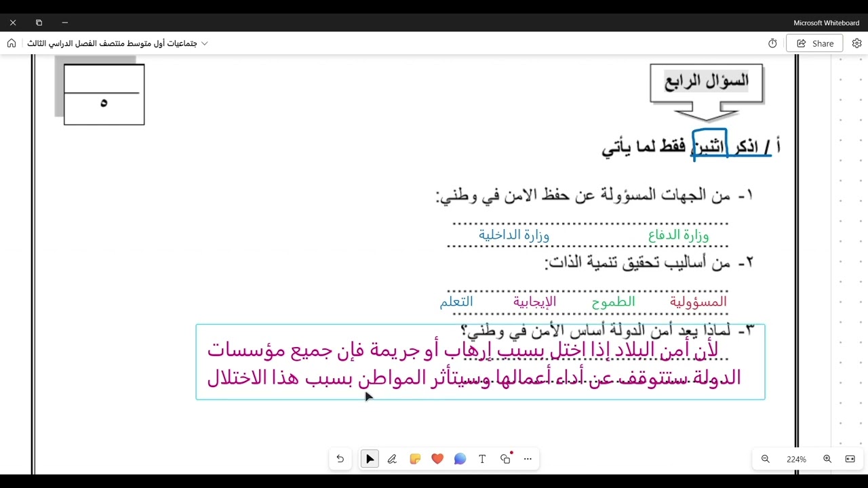This screenshot has width=868, height=488.
Task: Click the blue text وزارة الداخلية
Action: coord(514,235)
